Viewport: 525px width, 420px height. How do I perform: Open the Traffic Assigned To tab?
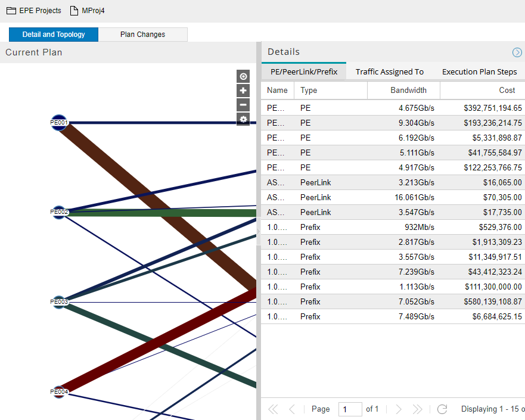389,71
